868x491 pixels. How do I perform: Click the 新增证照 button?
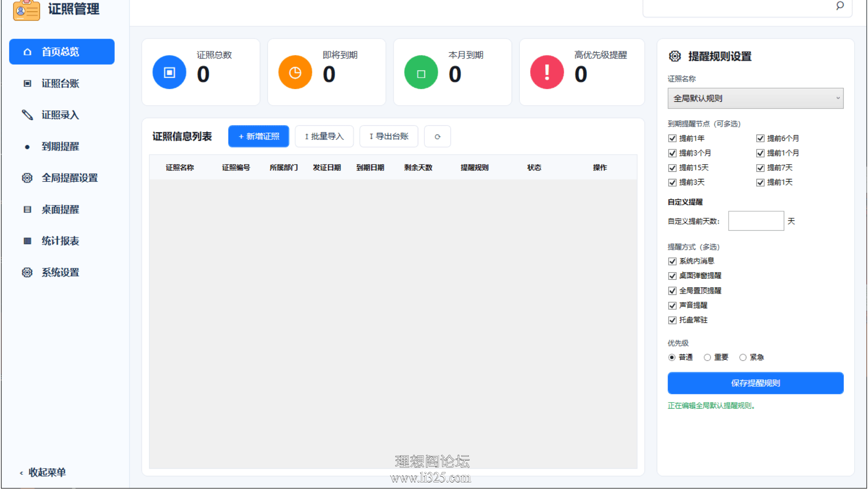click(258, 137)
